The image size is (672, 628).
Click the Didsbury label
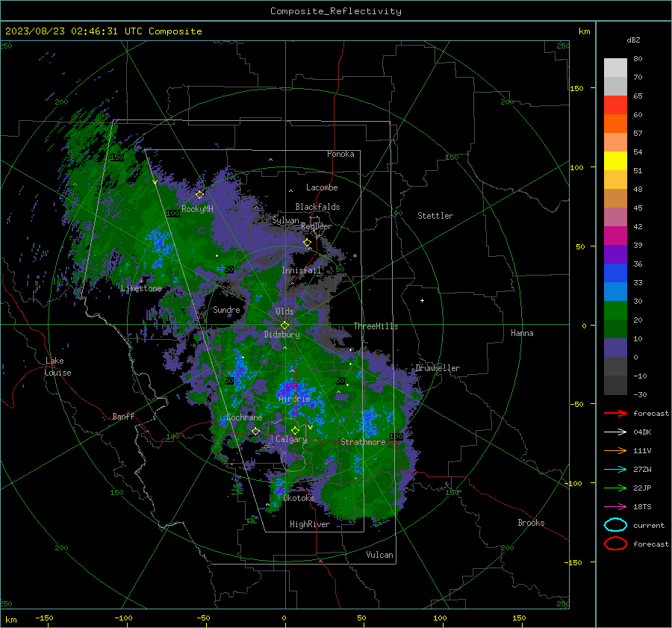(281, 335)
